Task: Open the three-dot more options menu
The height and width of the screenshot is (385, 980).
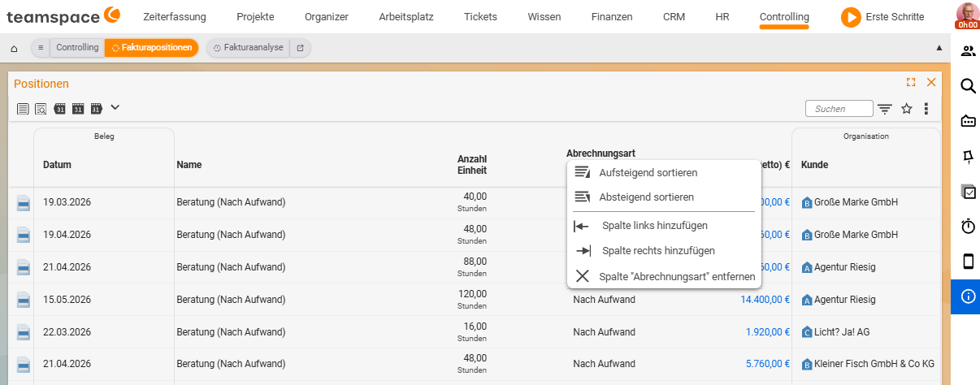Action: (926, 108)
